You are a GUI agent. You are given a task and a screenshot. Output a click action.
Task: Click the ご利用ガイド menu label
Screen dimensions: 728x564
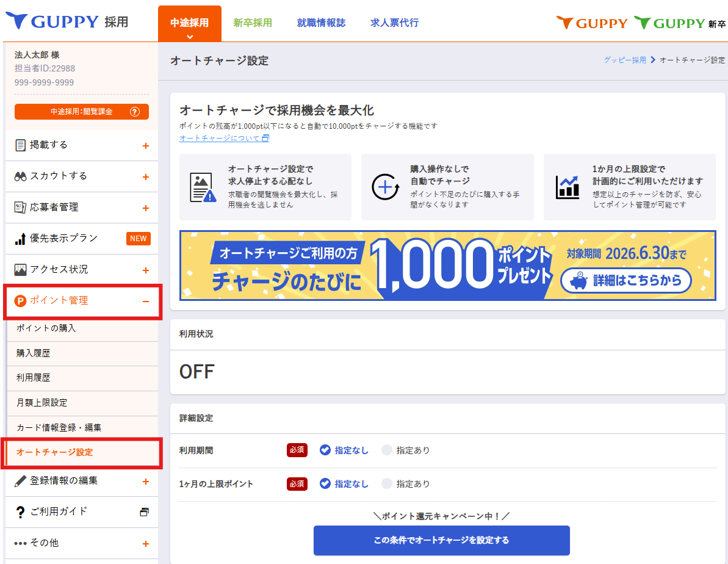59,512
